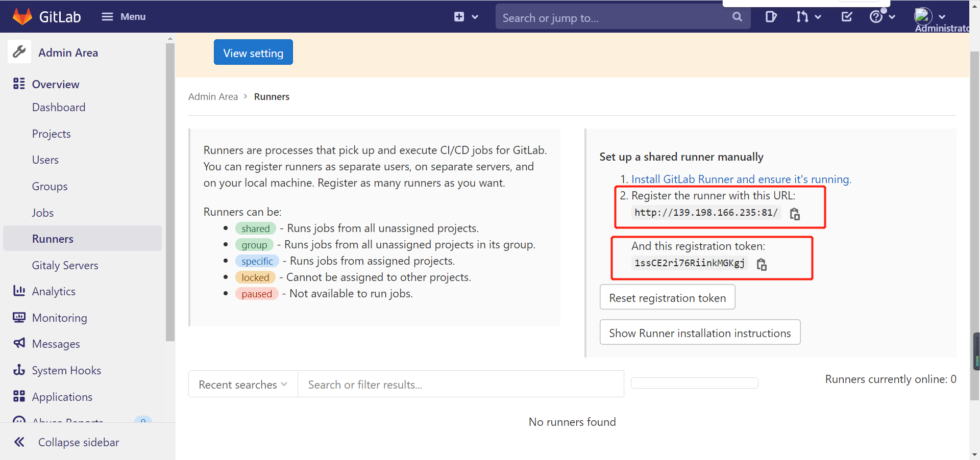
Task: Click the Messages megaphone icon
Action: click(x=19, y=343)
